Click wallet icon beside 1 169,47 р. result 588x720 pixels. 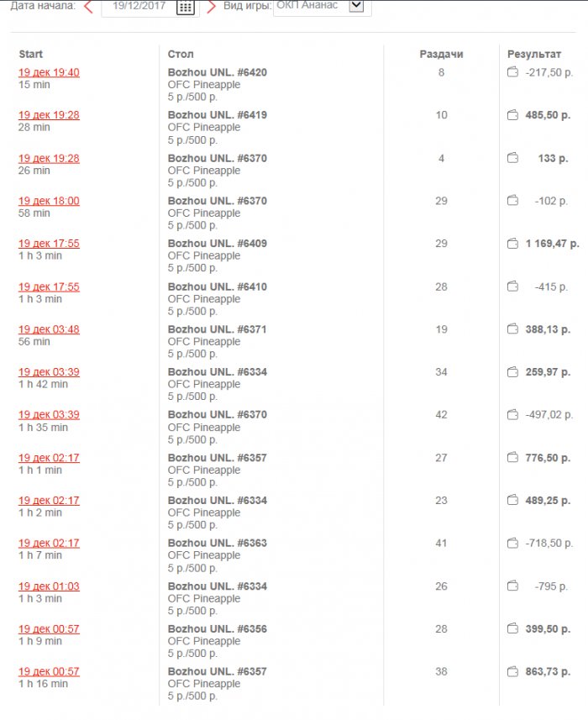[x=512, y=244]
